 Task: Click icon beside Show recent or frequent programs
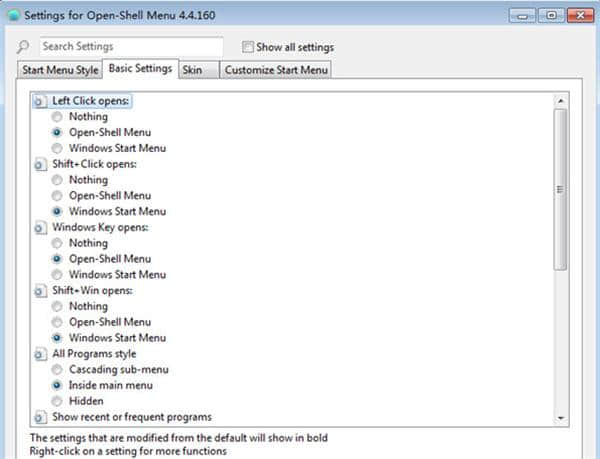(x=39, y=417)
